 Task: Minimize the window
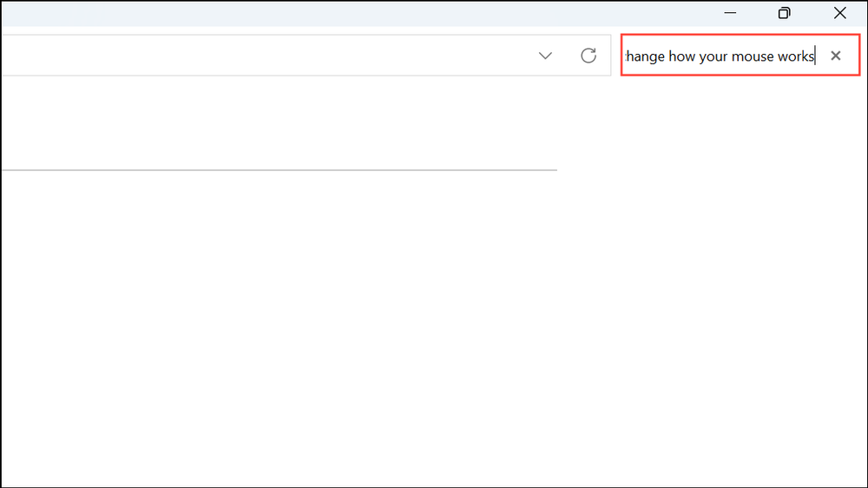731,13
